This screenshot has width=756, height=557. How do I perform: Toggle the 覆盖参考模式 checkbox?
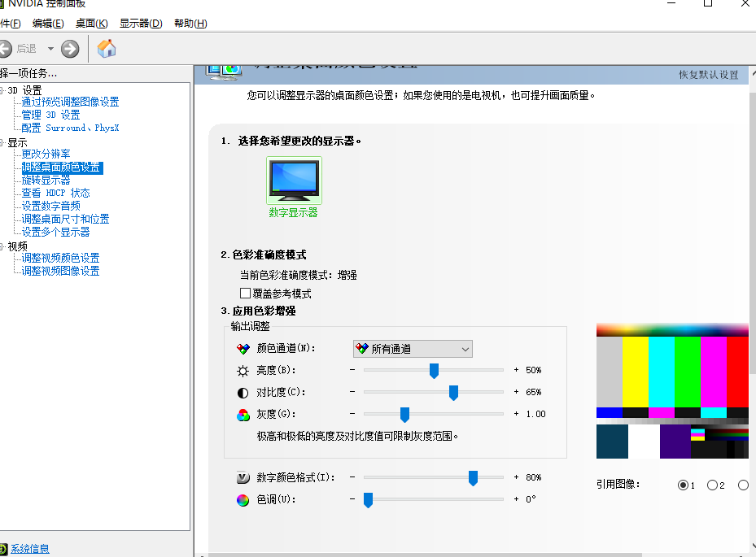pyautogui.click(x=246, y=294)
